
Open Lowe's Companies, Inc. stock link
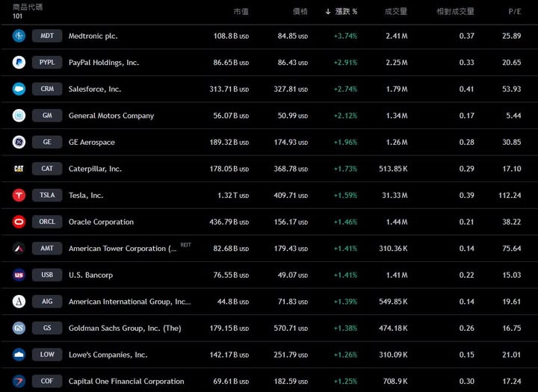tap(108, 355)
